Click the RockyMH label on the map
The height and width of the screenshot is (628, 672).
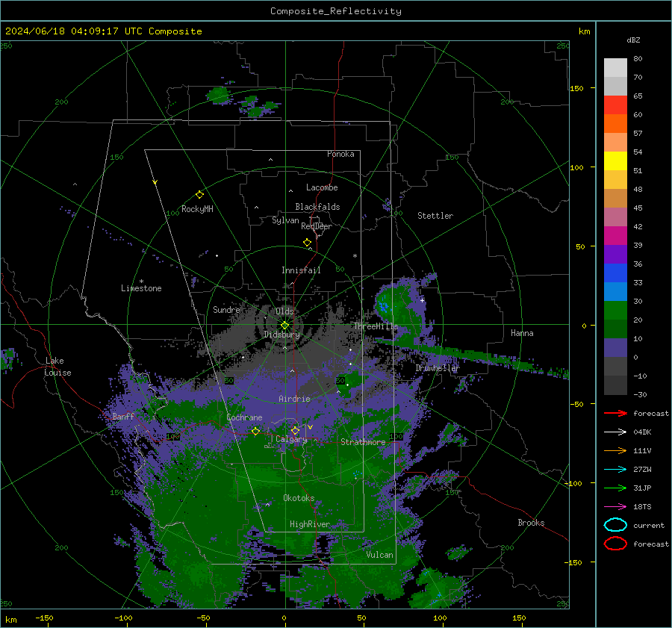tap(197, 209)
